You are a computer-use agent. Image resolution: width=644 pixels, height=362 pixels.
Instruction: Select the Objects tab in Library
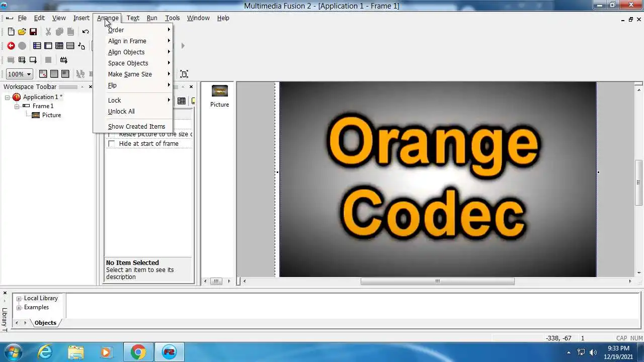pyautogui.click(x=45, y=323)
